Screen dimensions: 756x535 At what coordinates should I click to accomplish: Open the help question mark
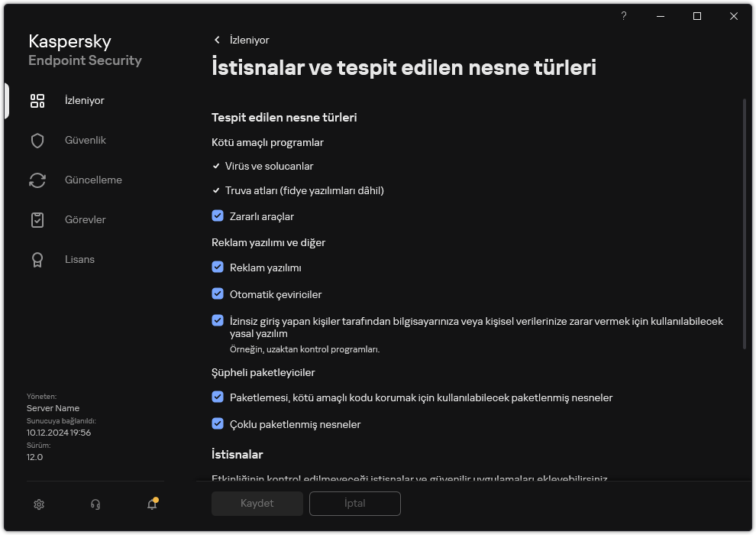[623, 16]
